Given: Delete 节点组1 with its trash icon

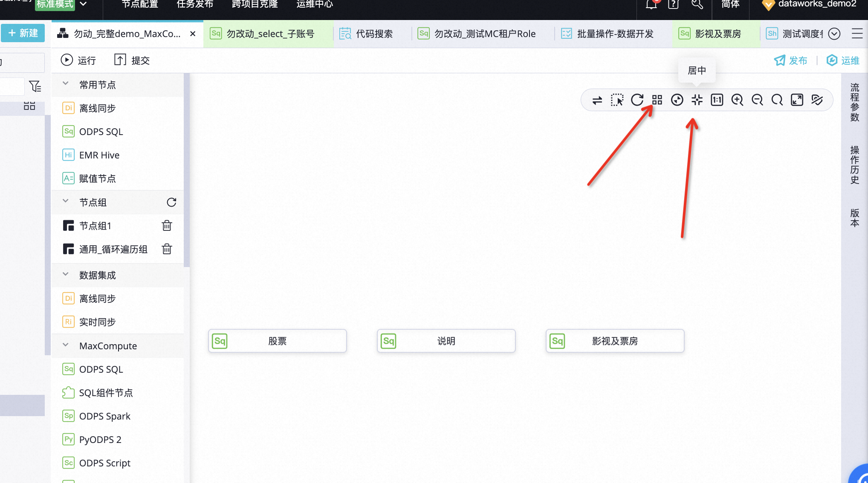Looking at the screenshot, I should (167, 226).
